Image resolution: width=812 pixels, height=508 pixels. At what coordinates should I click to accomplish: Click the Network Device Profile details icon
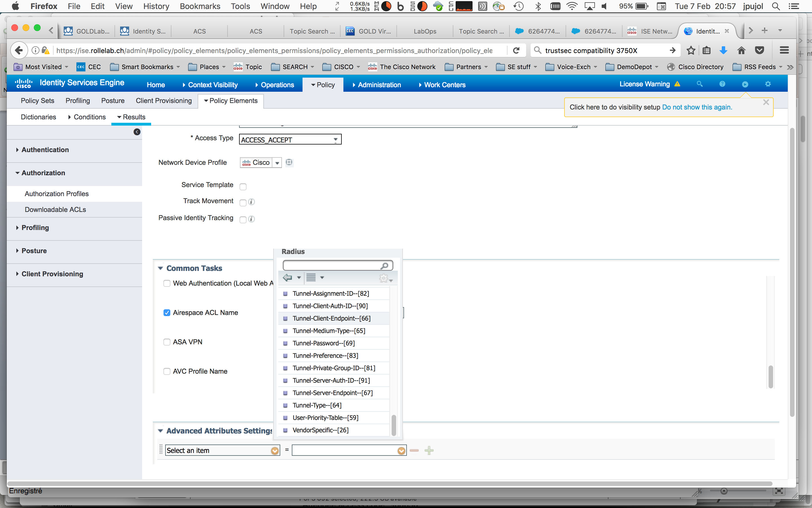click(x=289, y=163)
